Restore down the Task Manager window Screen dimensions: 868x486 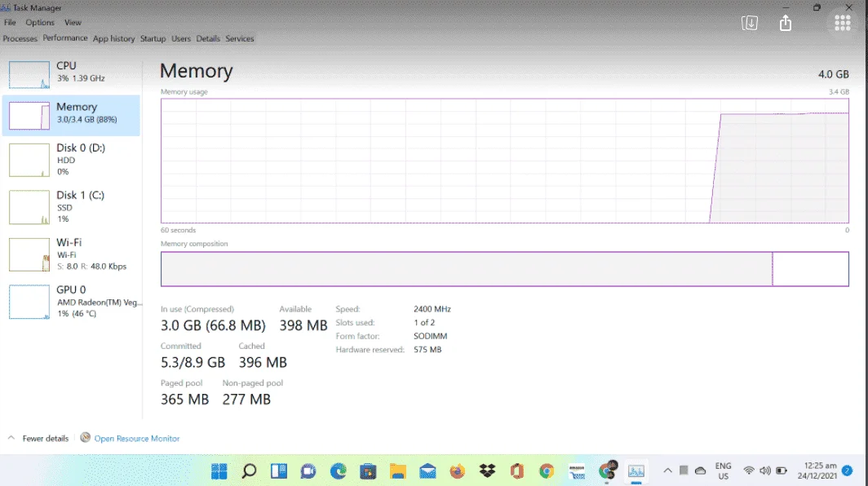pyautogui.click(x=817, y=8)
